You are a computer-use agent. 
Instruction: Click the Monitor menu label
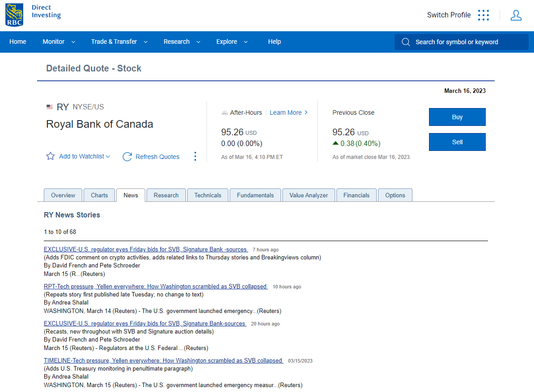point(54,42)
